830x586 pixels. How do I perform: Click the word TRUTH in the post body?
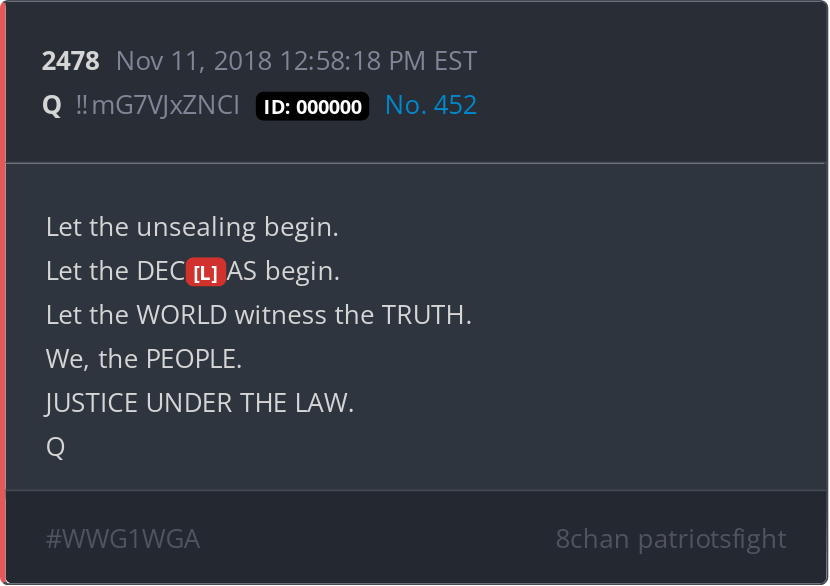pyautogui.click(x=426, y=315)
